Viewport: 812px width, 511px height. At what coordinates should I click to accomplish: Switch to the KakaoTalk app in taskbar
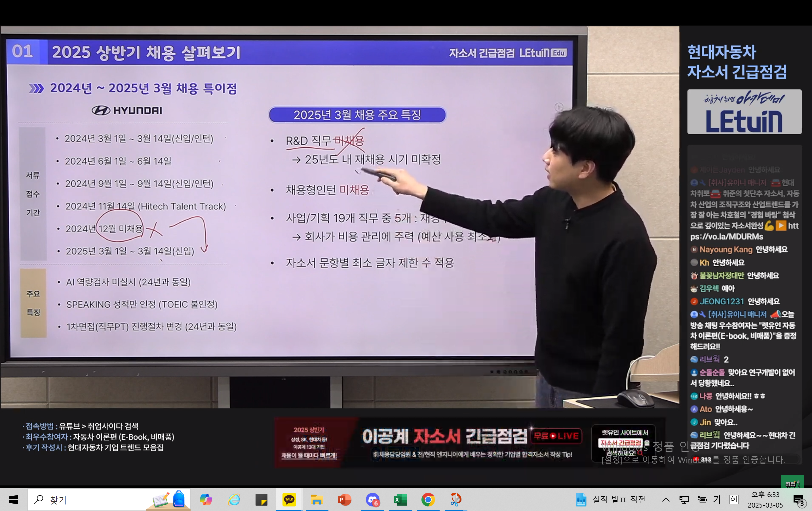[x=289, y=500]
